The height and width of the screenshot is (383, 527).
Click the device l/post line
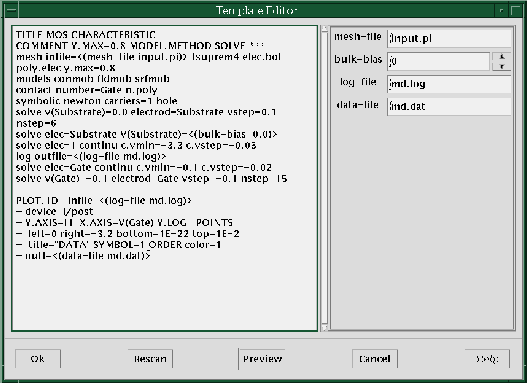54,212
